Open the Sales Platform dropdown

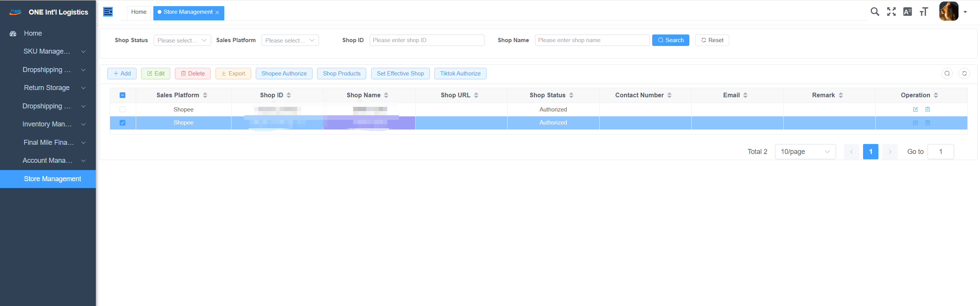point(290,40)
